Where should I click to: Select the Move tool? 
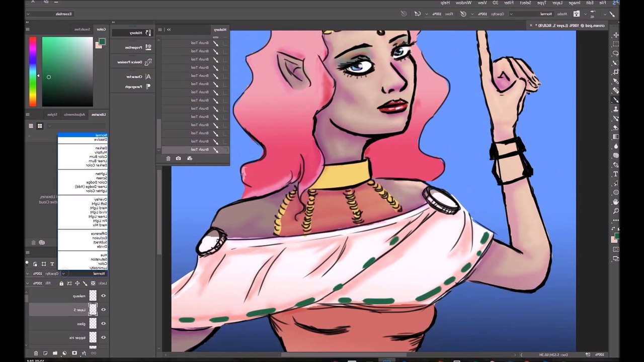click(x=616, y=35)
